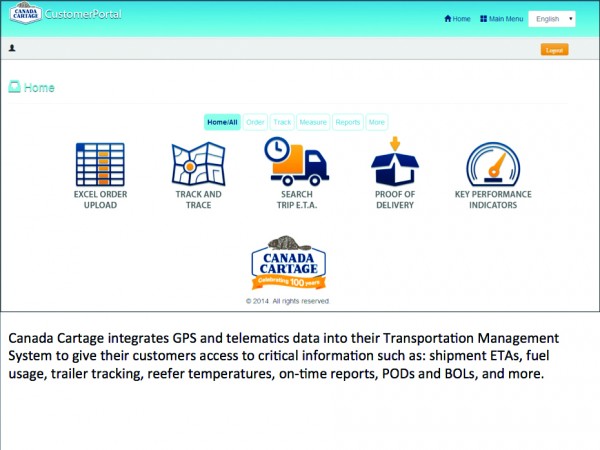The width and height of the screenshot is (600, 450).
Task: Select the Home/All tab
Action: (222, 122)
